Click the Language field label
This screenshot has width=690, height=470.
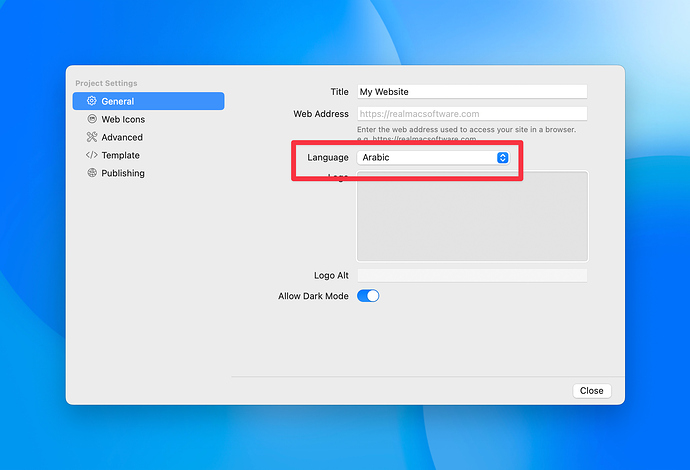[x=328, y=158]
